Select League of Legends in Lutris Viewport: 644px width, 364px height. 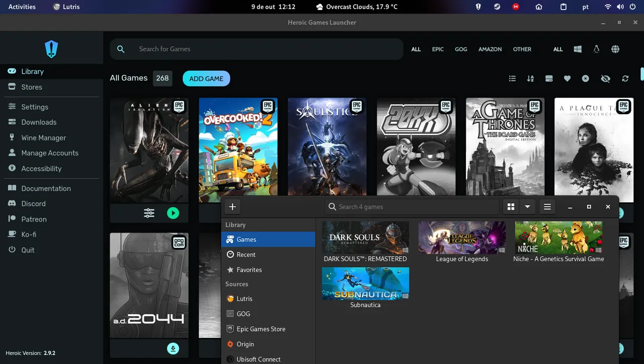[x=462, y=242]
